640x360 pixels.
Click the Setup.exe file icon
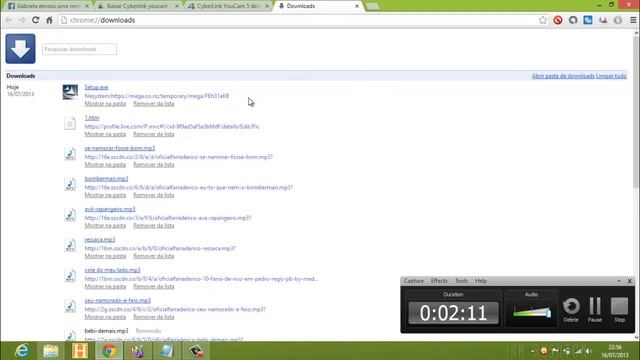(x=70, y=92)
